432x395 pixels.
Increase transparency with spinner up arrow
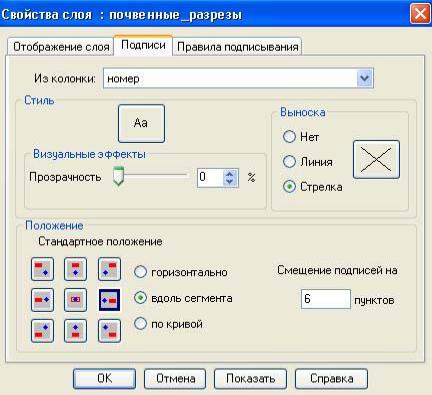pyautogui.click(x=229, y=174)
